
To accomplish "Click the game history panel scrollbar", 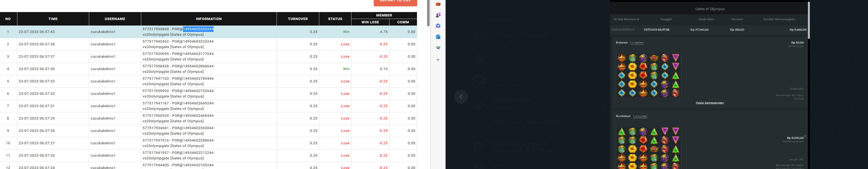I will (x=809, y=20).
